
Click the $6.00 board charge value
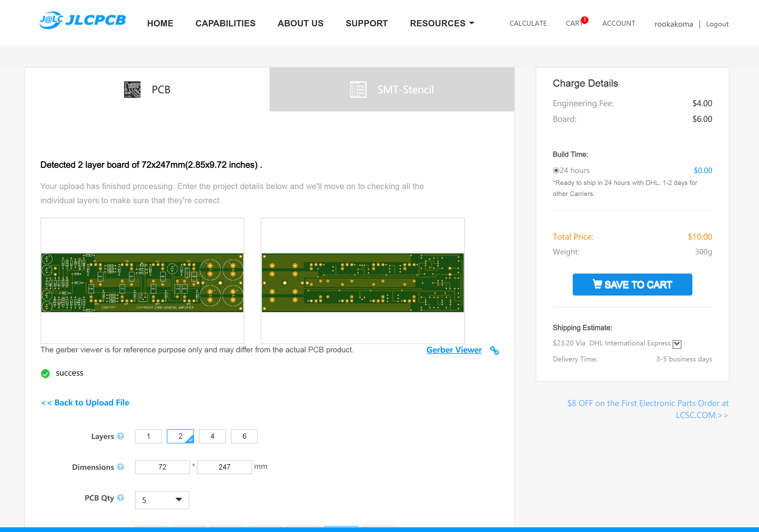702,119
